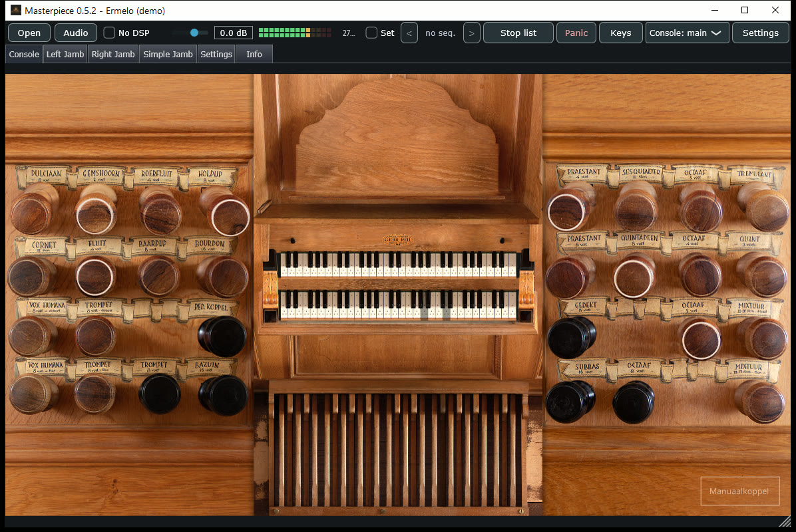Engage the Roerfluit 4 voet stop knob

[x=161, y=214]
